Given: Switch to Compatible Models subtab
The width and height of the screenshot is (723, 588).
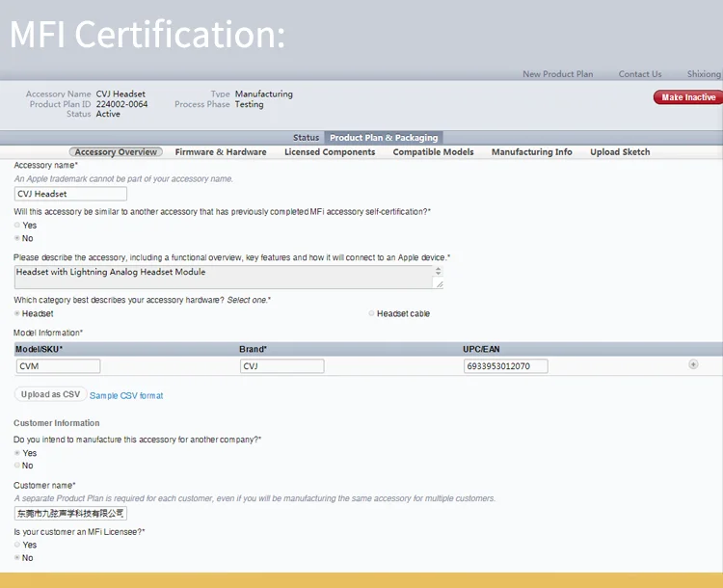Looking at the screenshot, I should click(x=433, y=151).
